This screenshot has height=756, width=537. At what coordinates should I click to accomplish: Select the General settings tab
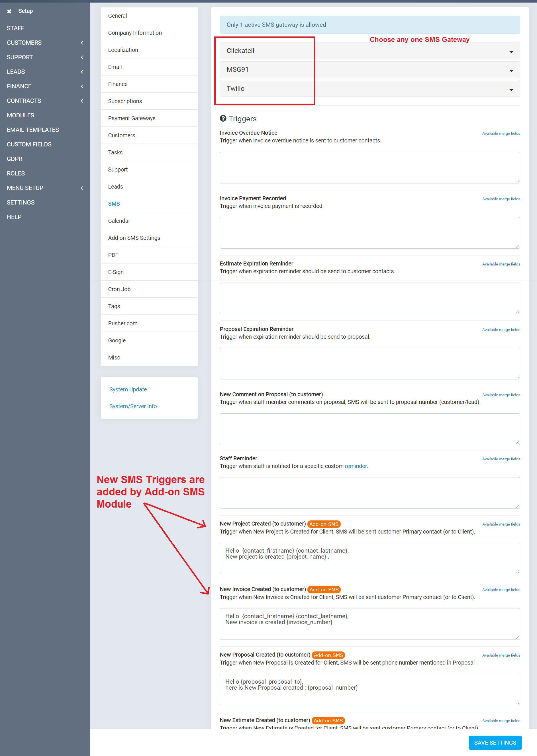click(149, 16)
